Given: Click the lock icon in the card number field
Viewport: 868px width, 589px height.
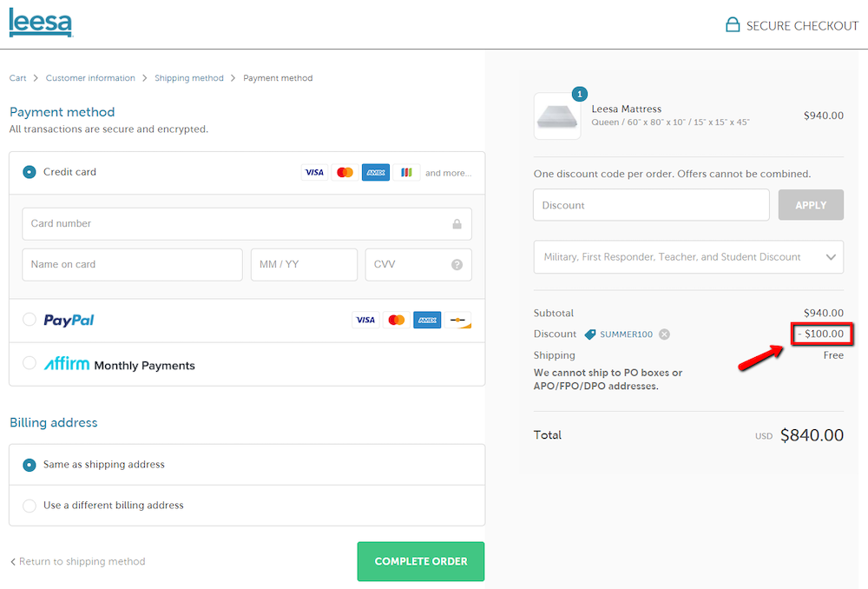Looking at the screenshot, I should click(457, 223).
